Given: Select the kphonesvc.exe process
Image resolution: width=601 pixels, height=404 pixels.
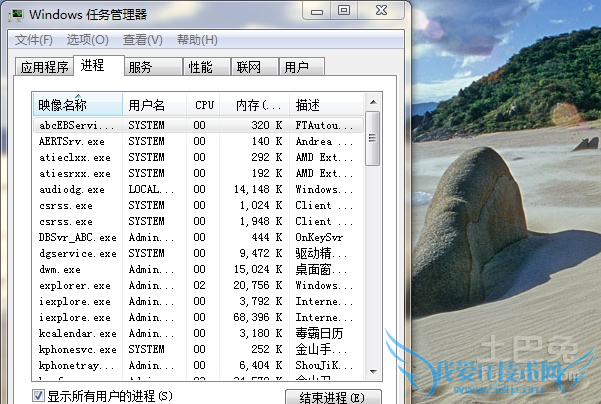Looking at the screenshot, I should tap(198, 350).
